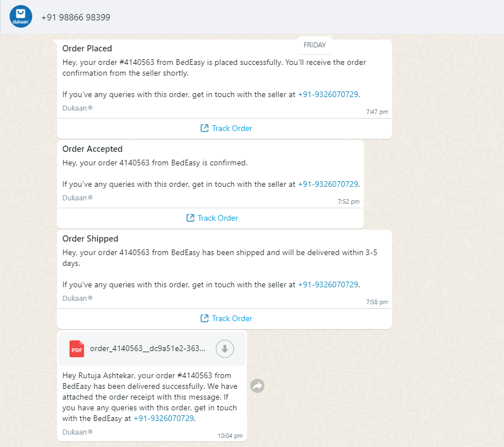
Task: Click the 7:47 pm timestamp
Action: click(377, 112)
